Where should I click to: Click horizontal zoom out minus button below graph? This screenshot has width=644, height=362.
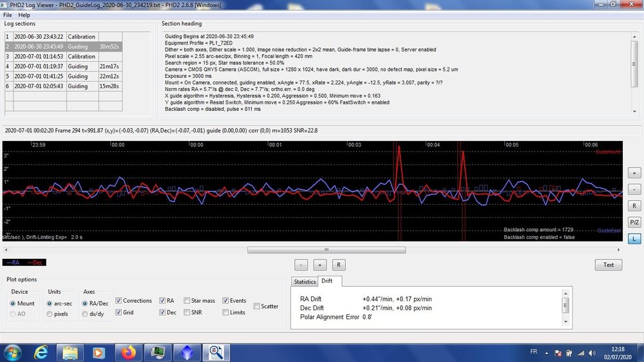tap(301, 265)
